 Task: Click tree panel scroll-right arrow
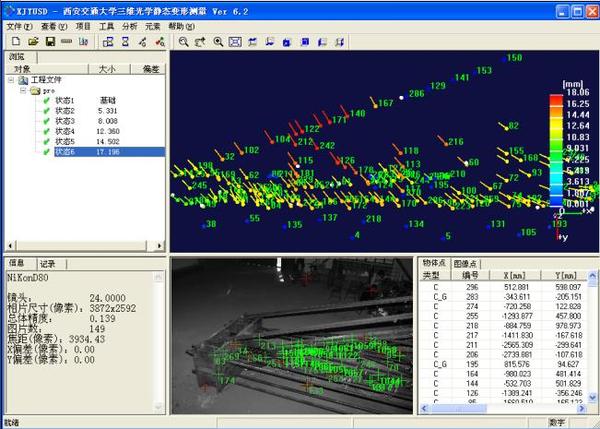pos(159,245)
